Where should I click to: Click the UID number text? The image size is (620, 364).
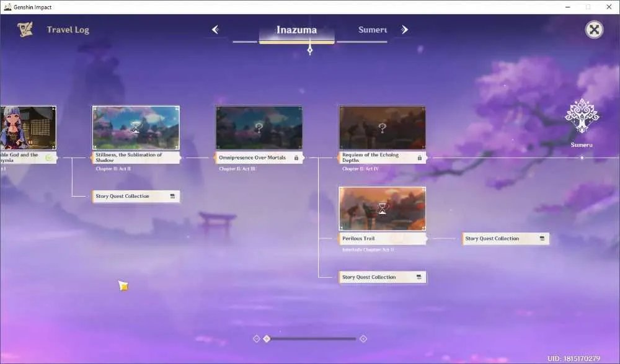click(x=573, y=358)
